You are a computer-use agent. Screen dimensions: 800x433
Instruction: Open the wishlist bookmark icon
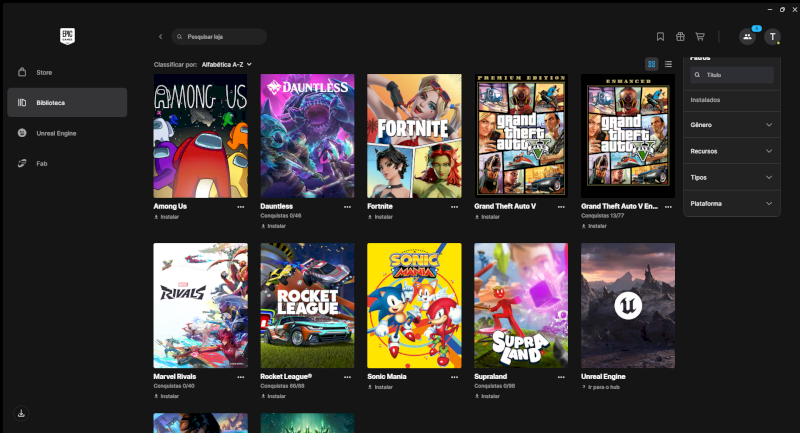click(660, 37)
